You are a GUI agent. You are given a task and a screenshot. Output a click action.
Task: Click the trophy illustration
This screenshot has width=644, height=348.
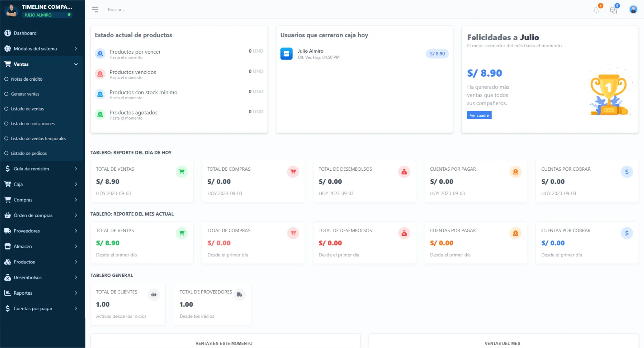[x=609, y=92]
